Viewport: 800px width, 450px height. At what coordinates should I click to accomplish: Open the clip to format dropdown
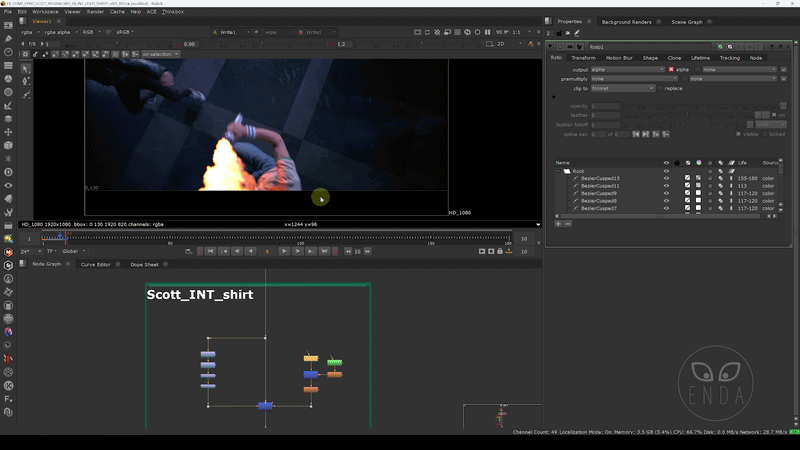click(x=622, y=88)
